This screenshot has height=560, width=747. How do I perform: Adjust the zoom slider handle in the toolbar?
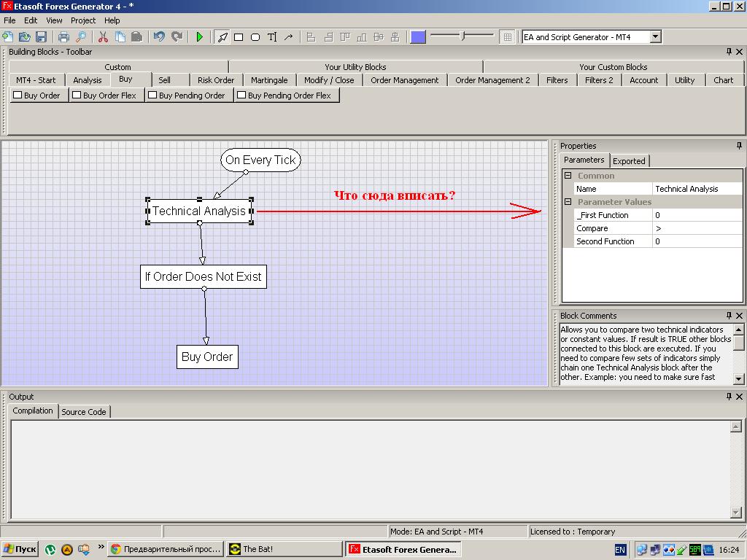(x=462, y=36)
